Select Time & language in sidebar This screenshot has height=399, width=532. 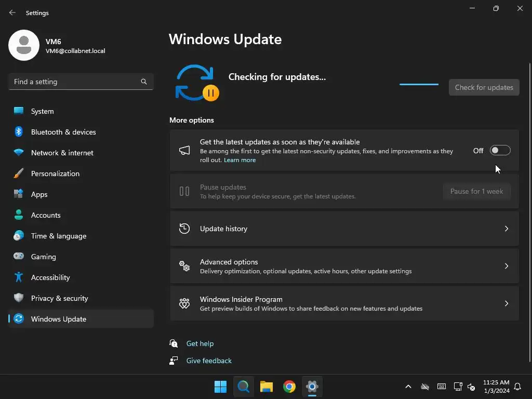point(81,236)
